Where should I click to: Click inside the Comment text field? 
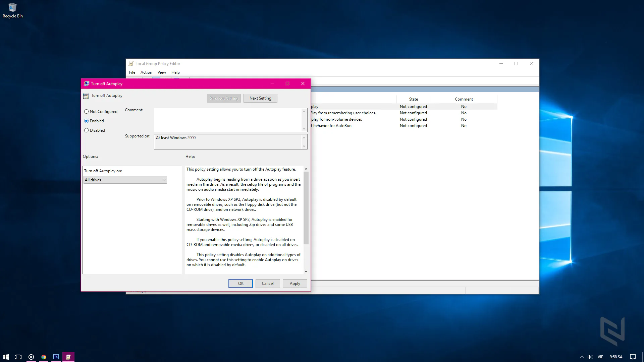click(x=228, y=120)
